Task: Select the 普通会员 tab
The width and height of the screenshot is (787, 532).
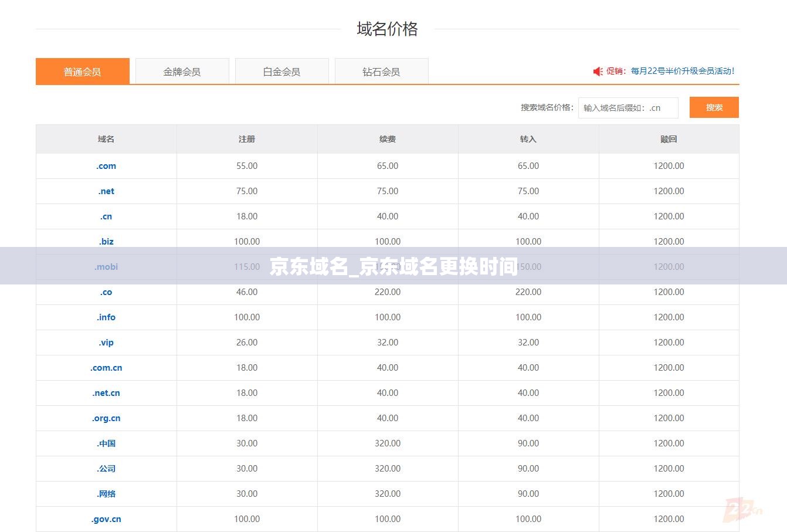Action: pyautogui.click(x=83, y=72)
